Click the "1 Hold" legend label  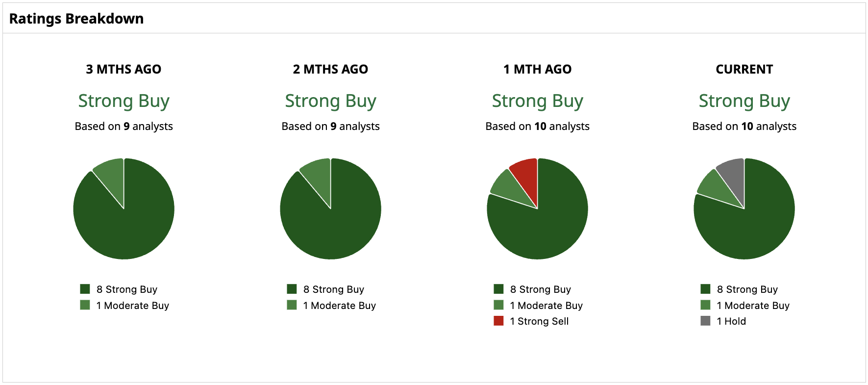(731, 321)
